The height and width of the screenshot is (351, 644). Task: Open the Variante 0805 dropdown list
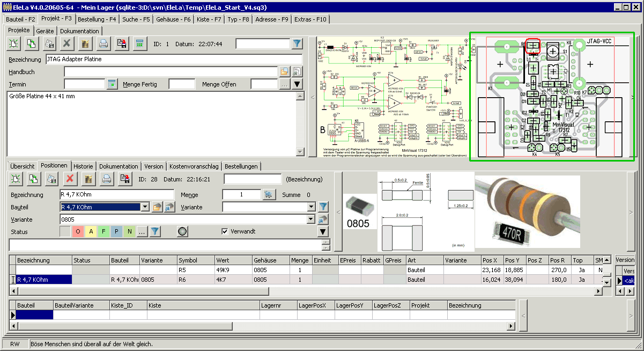[x=310, y=220]
